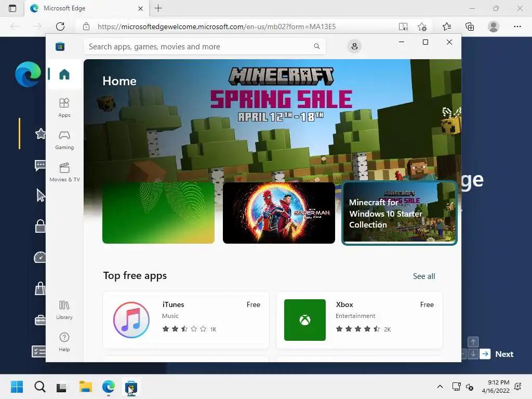Open Windows Start menu
This screenshot has width=532, height=399.
point(17,387)
